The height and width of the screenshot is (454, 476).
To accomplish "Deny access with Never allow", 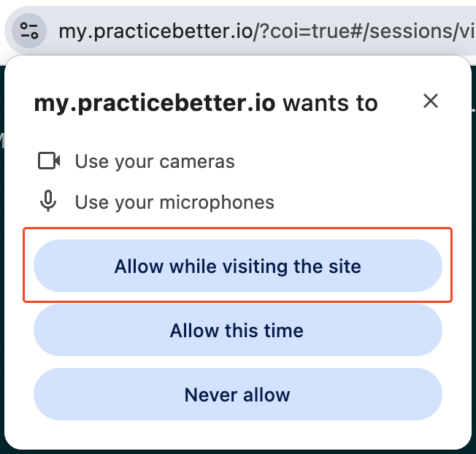I will coord(238,394).
